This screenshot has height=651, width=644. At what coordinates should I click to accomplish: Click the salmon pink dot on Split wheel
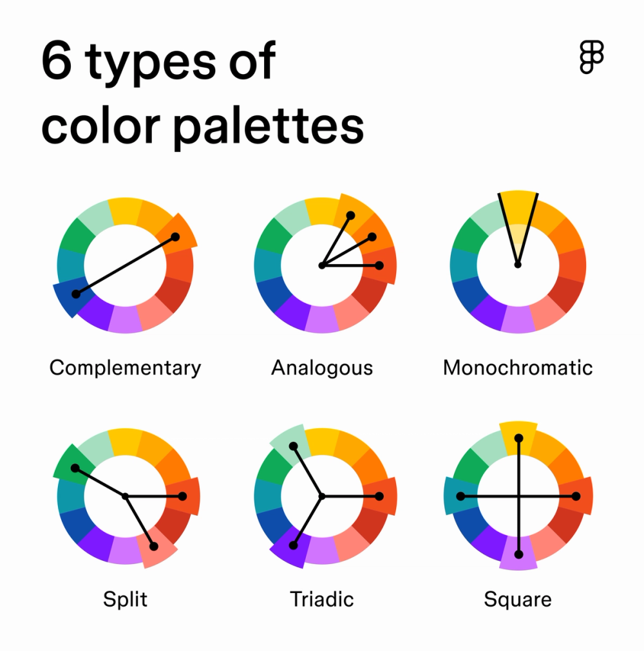[154, 547]
